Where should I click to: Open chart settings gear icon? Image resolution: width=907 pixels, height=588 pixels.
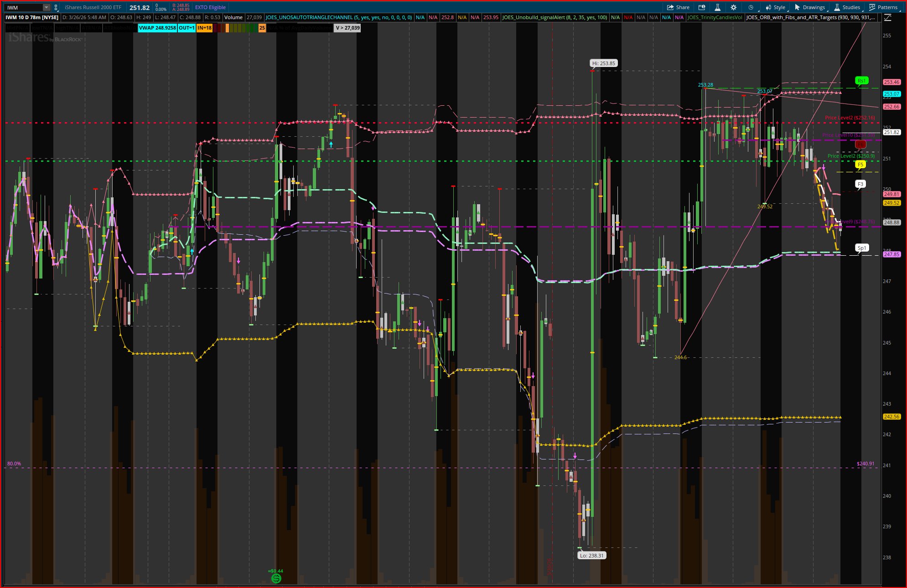point(733,7)
